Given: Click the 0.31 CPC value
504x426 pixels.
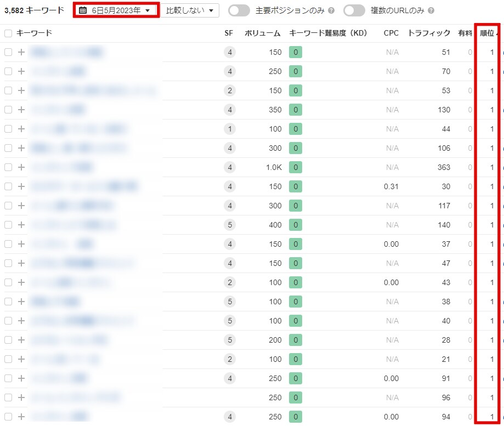Looking at the screenshot, I should click(391, 186).
